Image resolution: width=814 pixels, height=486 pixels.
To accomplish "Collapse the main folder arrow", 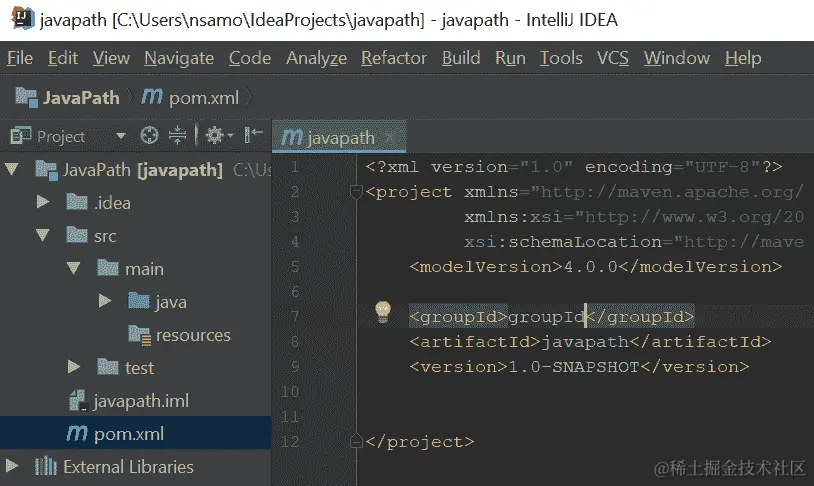I will pyautogui.click(x=74, y=267).
